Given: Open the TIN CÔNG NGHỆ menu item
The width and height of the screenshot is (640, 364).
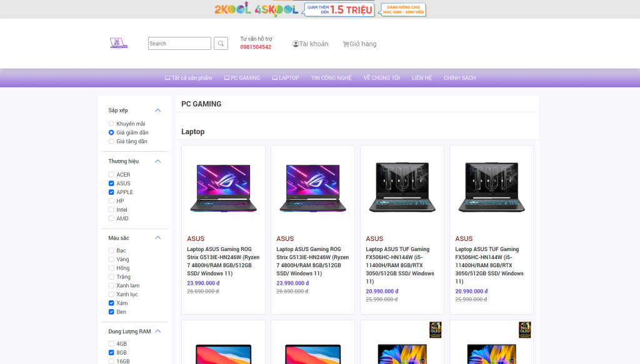Looking at the screenshot, I should point(331,78).
